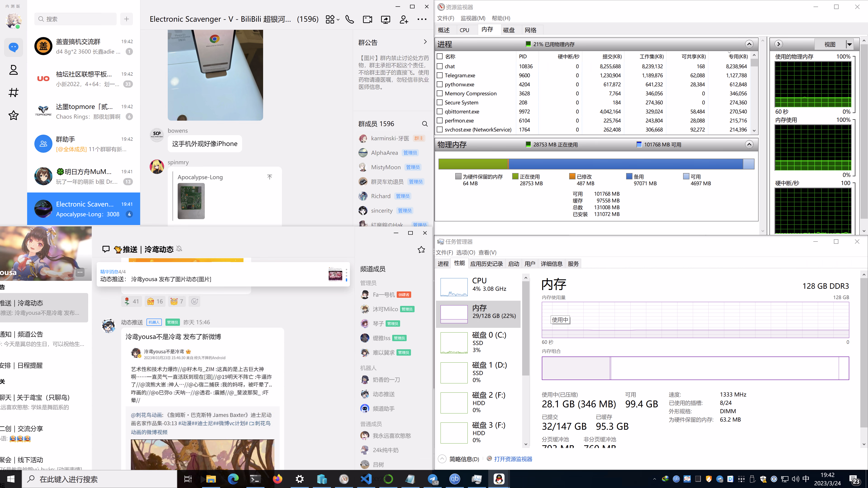The width and height of the screenshot is (868, 488).
Task: Click the star icon in channel window
Action: [x=421, y=250]
